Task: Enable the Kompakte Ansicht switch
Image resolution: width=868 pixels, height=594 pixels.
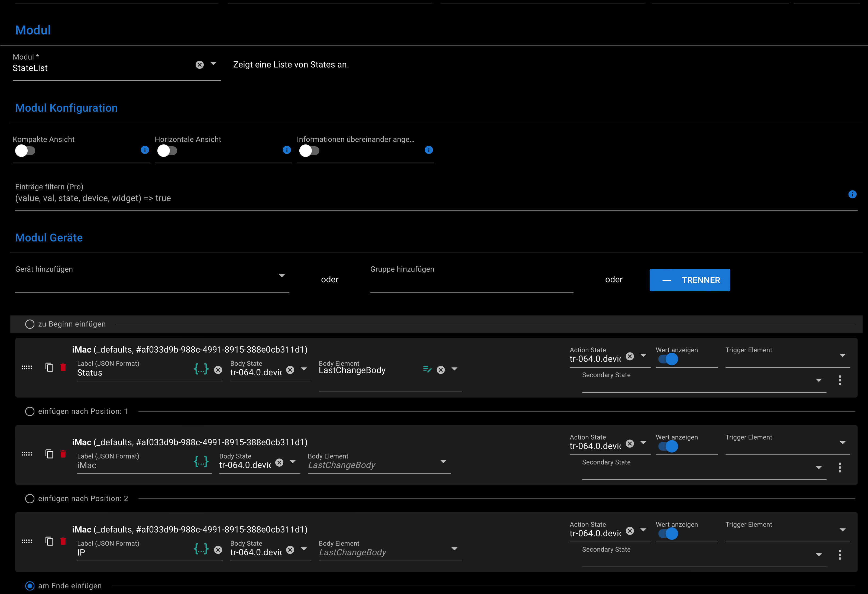Action: point(25,151)
